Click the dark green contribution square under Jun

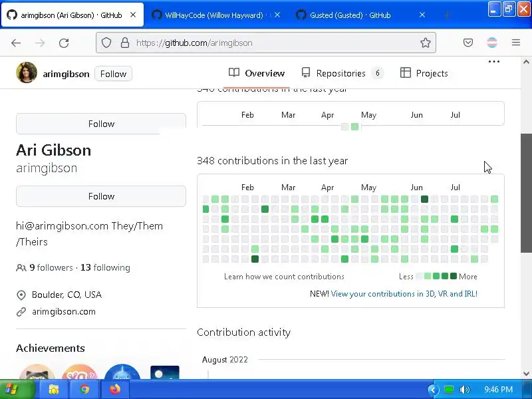[424, 199]
